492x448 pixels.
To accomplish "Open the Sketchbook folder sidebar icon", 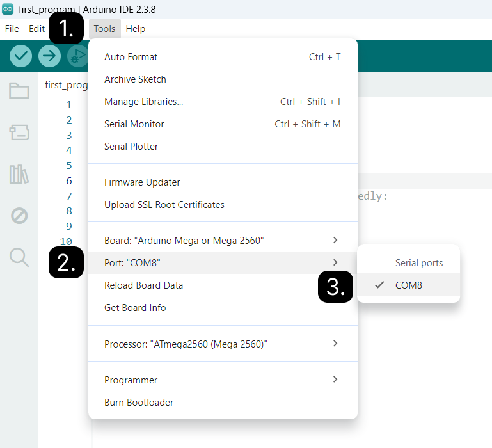I will (x=19, y=91).
